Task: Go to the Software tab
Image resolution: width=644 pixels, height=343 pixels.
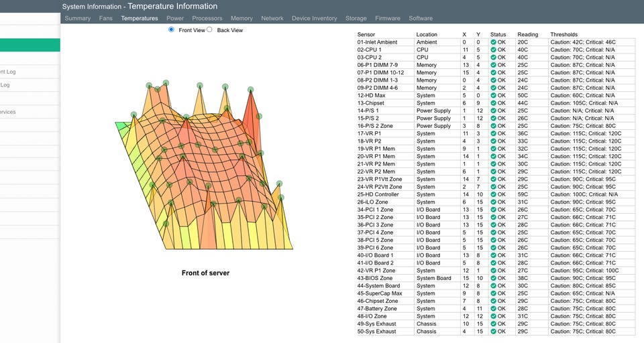Action: point(421,18)
